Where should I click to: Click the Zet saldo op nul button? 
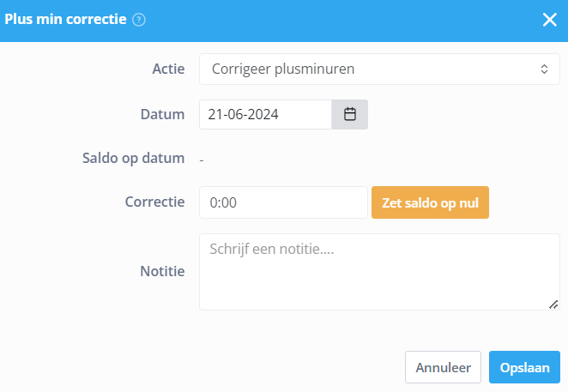[430, 202]
